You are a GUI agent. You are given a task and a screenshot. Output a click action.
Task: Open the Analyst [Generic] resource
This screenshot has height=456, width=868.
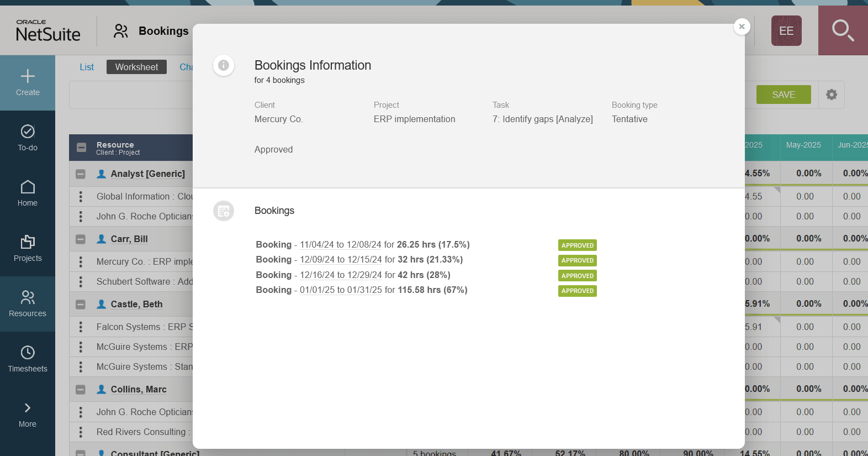(148, 174)
